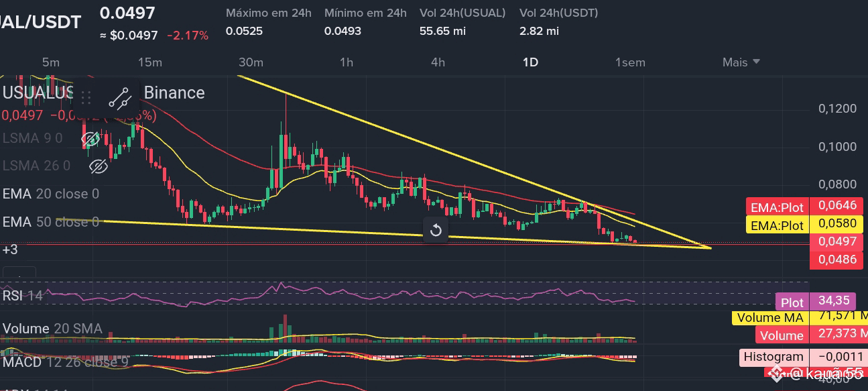Click the Mínimo em 24h value 0.0493
This screenshot has width=868, height=391.
point(343,32)
